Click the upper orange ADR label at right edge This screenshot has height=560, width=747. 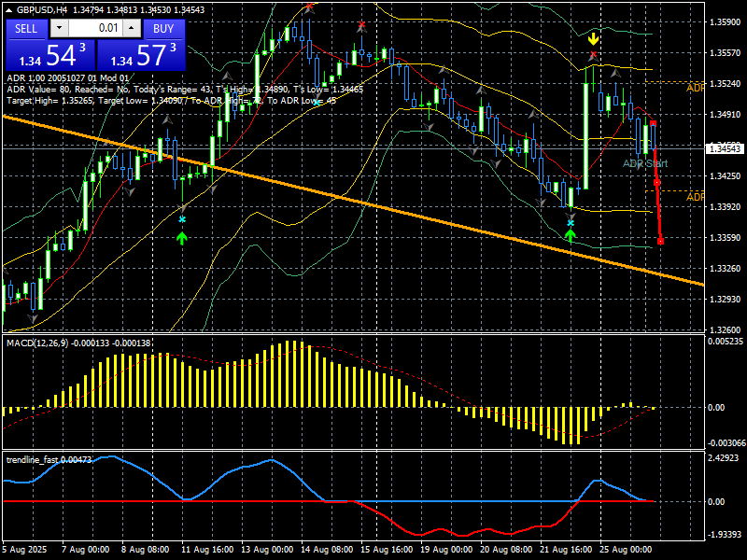pyautogui.click(x=695, y=89)
